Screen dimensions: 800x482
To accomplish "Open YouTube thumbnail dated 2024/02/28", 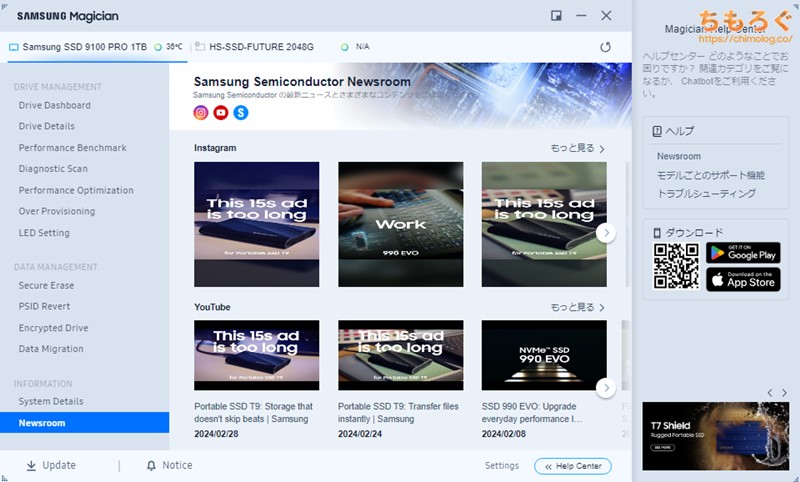I will click(x=257, y=356).
